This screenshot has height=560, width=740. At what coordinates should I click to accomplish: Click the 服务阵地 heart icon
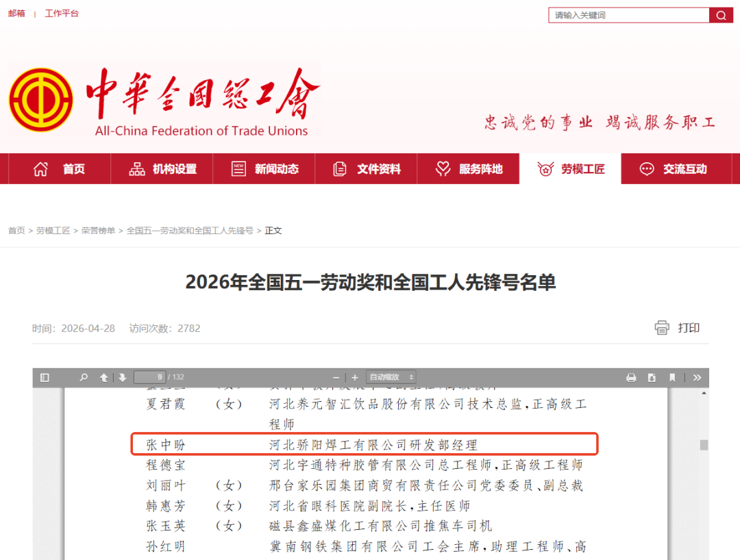443,169
